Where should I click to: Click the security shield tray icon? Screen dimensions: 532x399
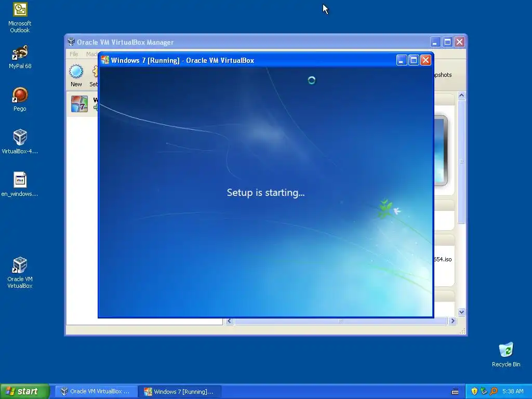474,391
